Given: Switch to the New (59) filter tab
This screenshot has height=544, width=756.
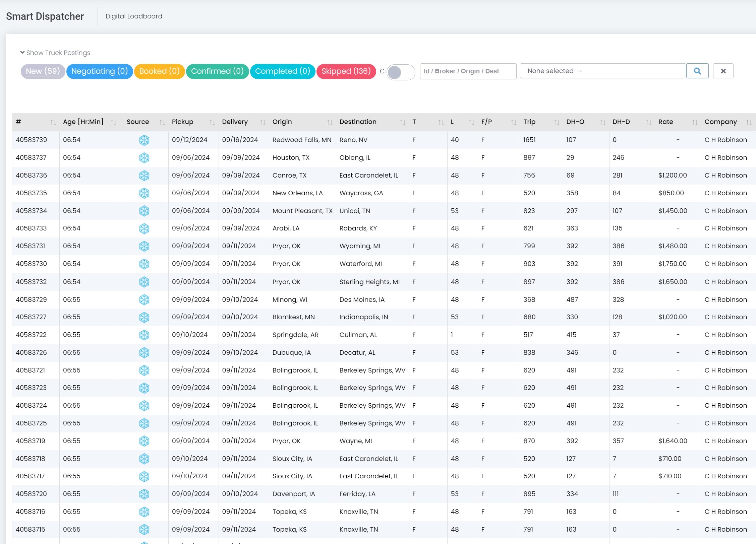Looking at the screenshot, I should 43,71.
